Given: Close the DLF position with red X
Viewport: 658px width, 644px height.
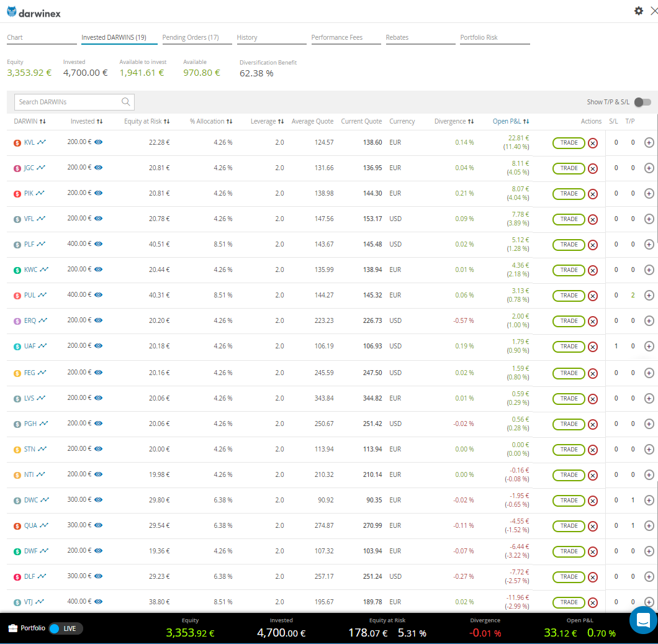Looking at the screenshot, I should pos(593,578).
